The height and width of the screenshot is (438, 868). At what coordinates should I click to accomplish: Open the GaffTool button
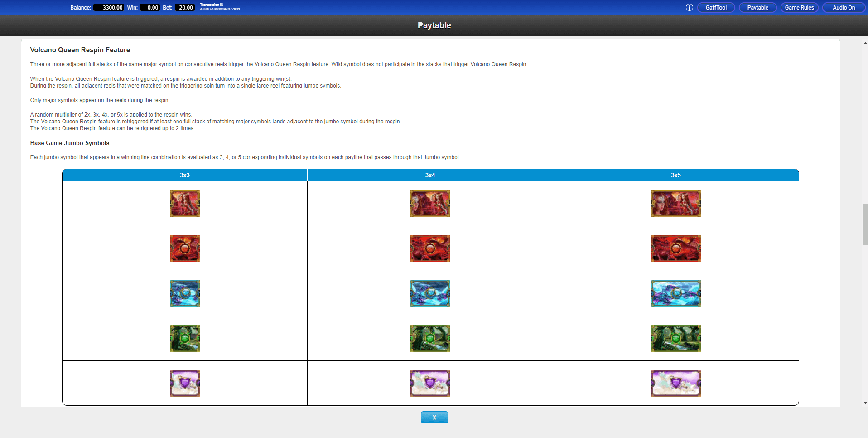[716, 8]
